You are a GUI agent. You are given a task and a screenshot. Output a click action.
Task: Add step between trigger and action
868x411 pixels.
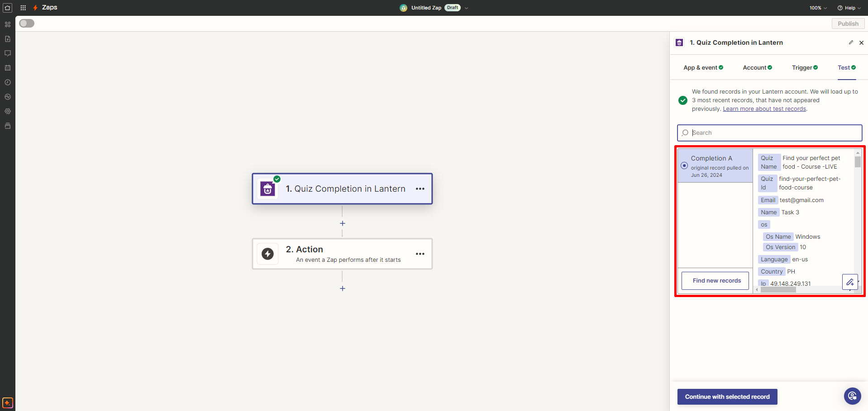coord(343,223)
